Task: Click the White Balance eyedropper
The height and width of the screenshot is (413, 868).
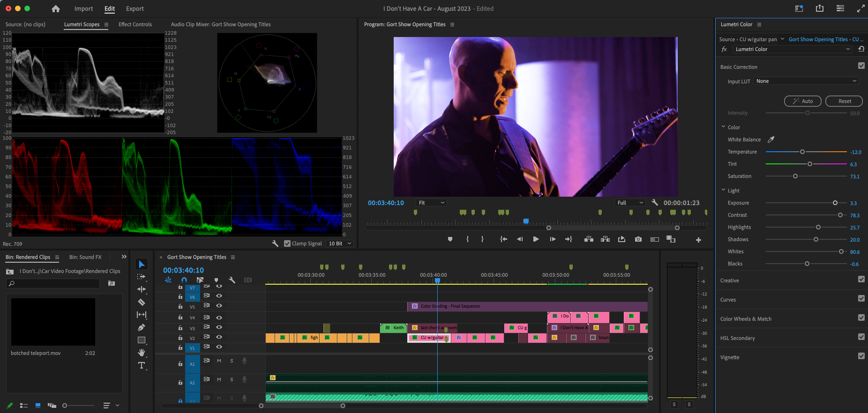Action: [771, 140]
